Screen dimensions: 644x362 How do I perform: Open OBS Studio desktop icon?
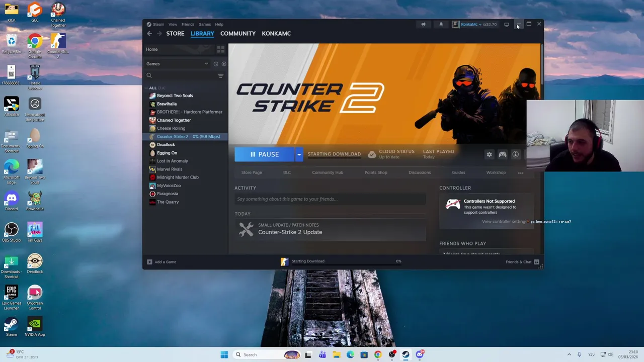click(11, 232)
